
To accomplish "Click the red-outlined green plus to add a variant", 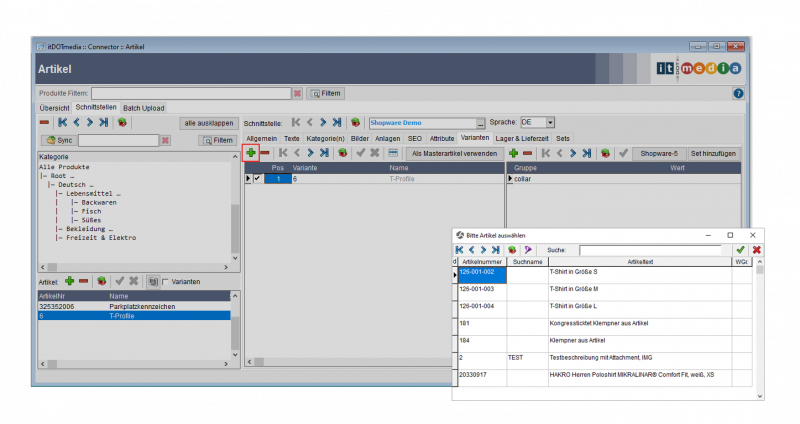I will click(251, 153).
